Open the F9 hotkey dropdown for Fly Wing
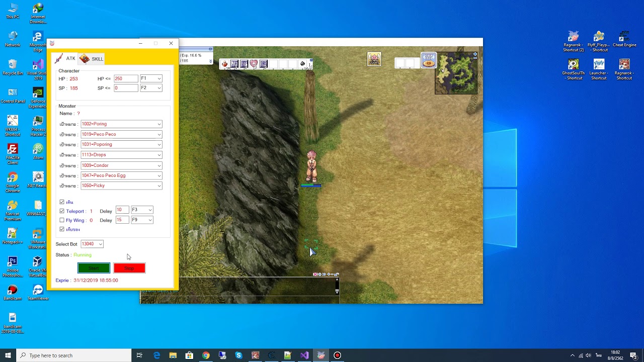Viewport: 644px width, 362px height. point(142,220)
